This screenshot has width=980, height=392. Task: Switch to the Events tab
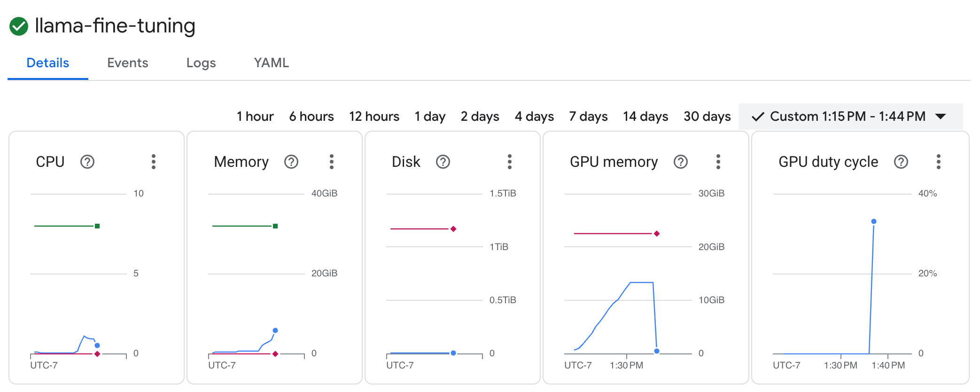pos(127,63)
